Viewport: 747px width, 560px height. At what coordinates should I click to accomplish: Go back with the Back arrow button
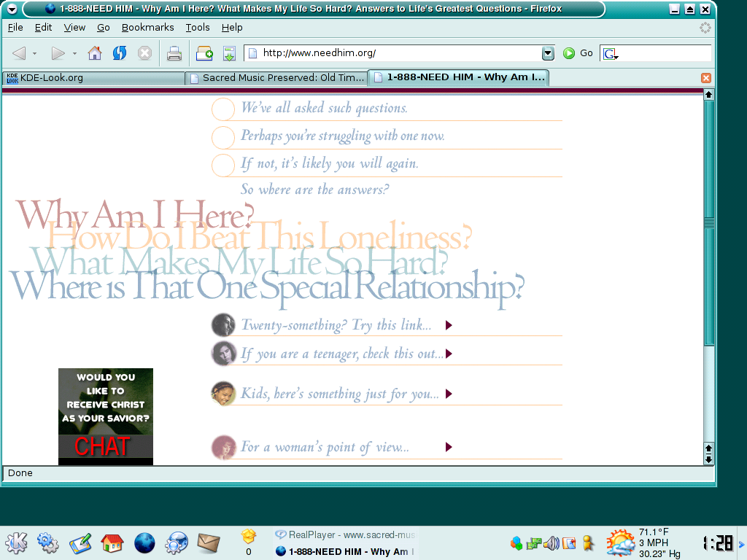click(19, 52)
